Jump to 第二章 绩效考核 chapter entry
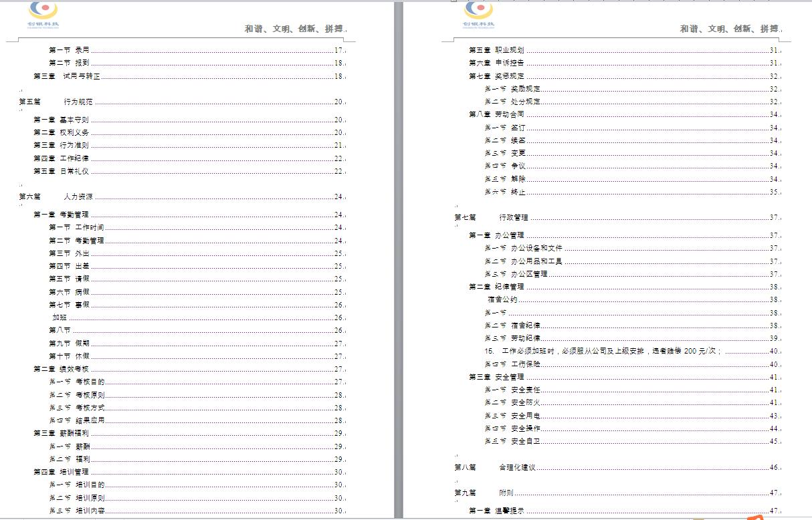 click(61, 369)
